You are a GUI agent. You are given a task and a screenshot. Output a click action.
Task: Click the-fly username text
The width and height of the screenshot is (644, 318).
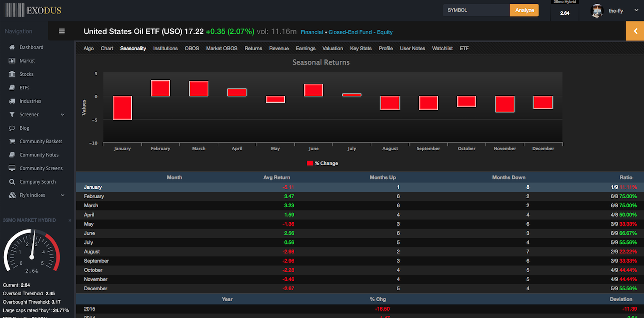[616, 10]
